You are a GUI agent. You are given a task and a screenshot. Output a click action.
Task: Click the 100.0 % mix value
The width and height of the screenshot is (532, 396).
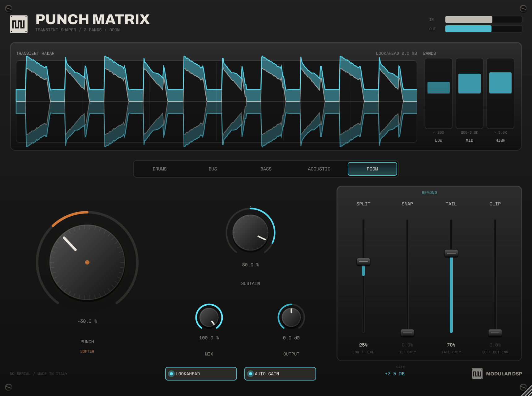click(209, 338)
